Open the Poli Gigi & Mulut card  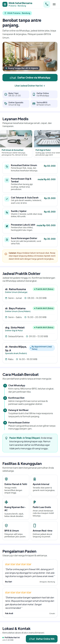(x=47, y=144)
